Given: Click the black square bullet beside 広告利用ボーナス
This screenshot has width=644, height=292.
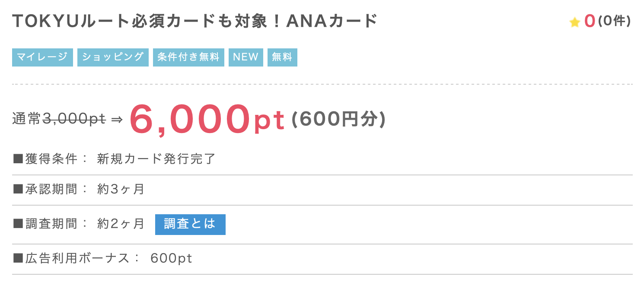Looking at the screenshot, I should tap(18, 259).
